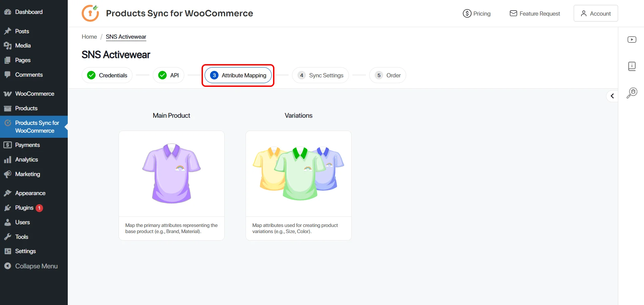Open the Variations mapping card
This screenshot has width=644, height=305.
(x=298, y=186)
